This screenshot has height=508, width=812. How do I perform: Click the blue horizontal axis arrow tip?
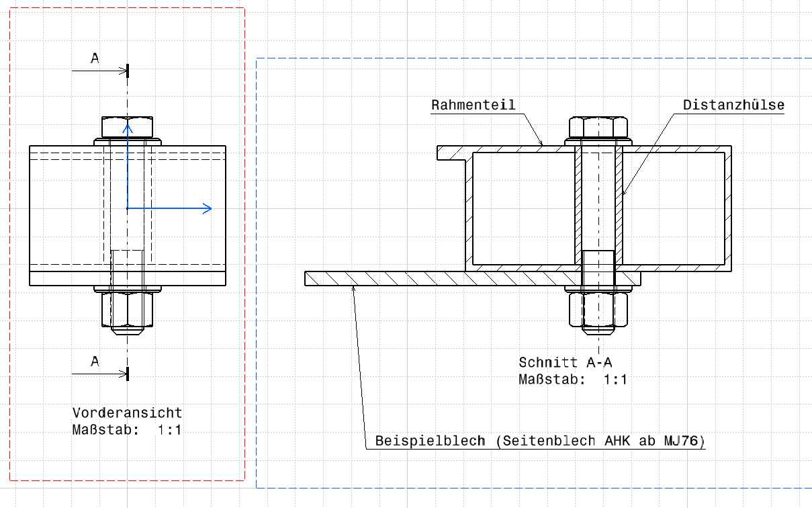coord(210,208)
